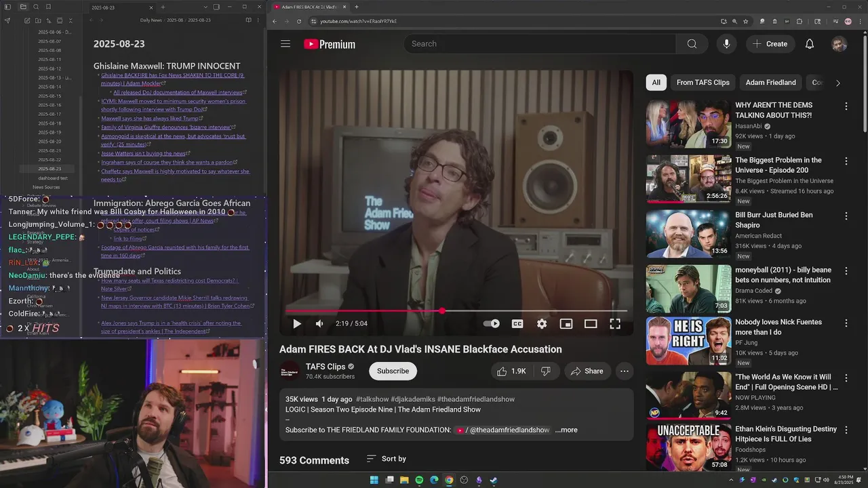The height and width of the screenshot is (488, 868).
Task: Open options for Bill Burr Just Buried video
Action: pyautogui.click(x=846, y=216)
